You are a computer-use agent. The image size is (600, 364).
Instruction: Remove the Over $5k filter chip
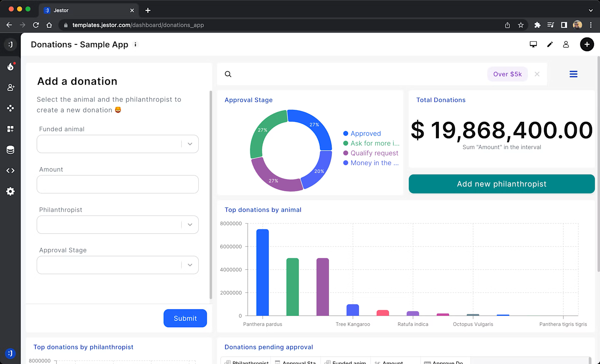(537, 74)
